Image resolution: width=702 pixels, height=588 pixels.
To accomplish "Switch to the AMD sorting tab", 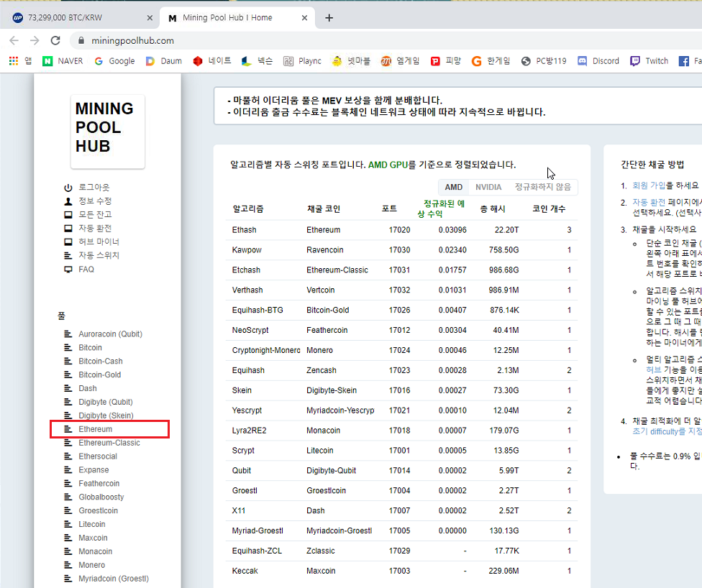I will (454, 187).
